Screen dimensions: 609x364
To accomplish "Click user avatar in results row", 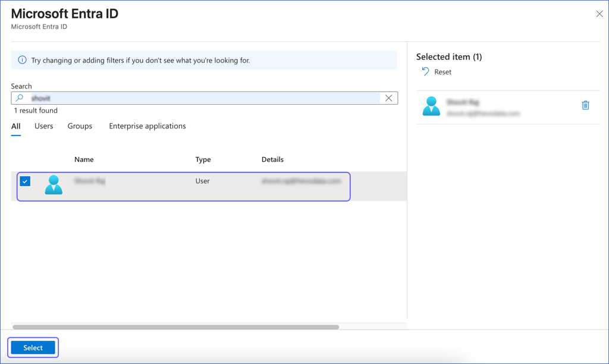I will [x=54, y=184].
